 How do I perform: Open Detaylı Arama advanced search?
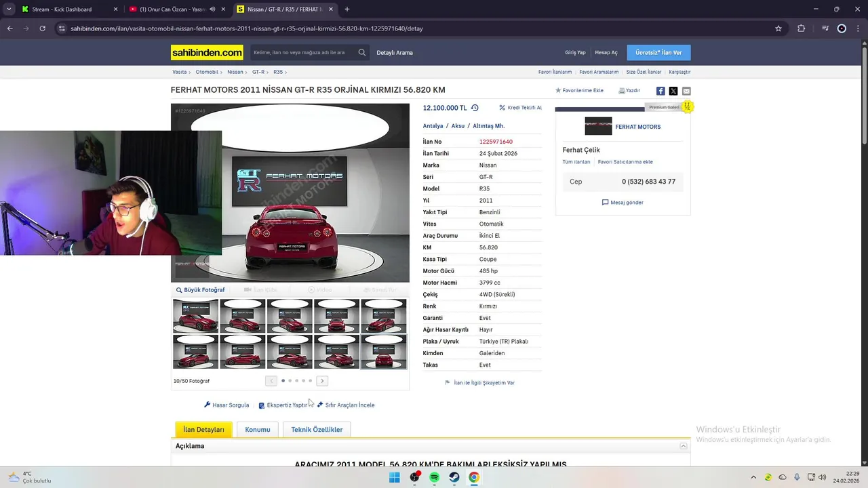[x=395, y=52]
